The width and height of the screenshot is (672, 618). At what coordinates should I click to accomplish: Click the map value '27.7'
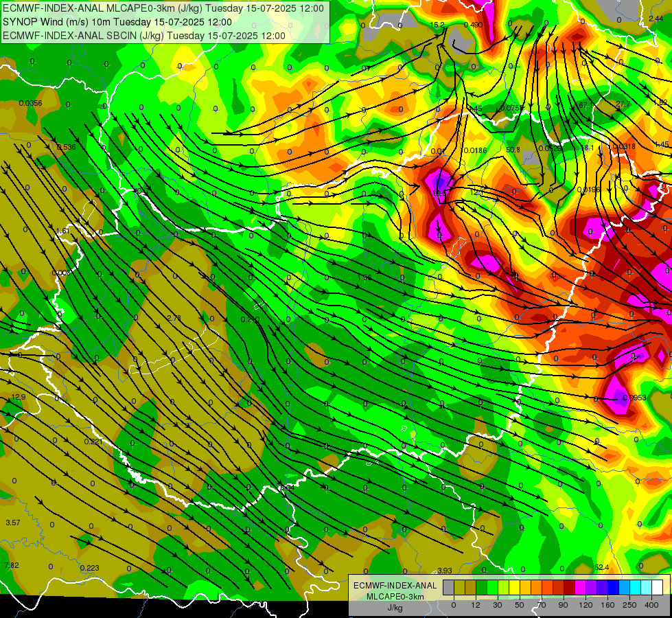coord(623,104)
